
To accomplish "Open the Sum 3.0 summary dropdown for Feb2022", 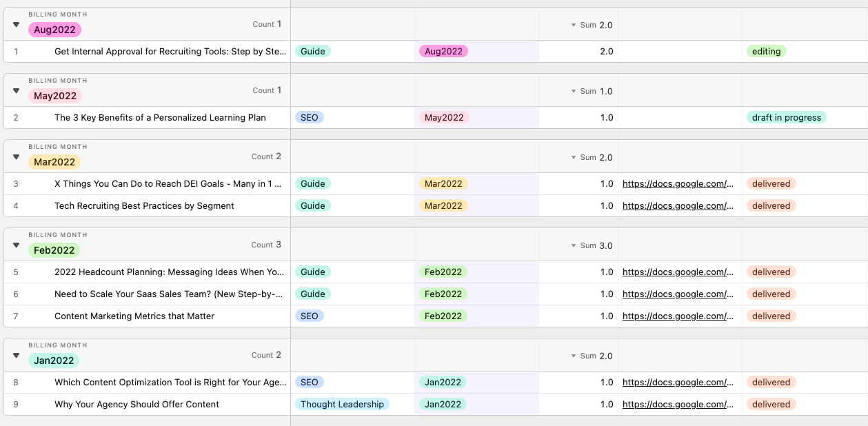I will point(592,246).
